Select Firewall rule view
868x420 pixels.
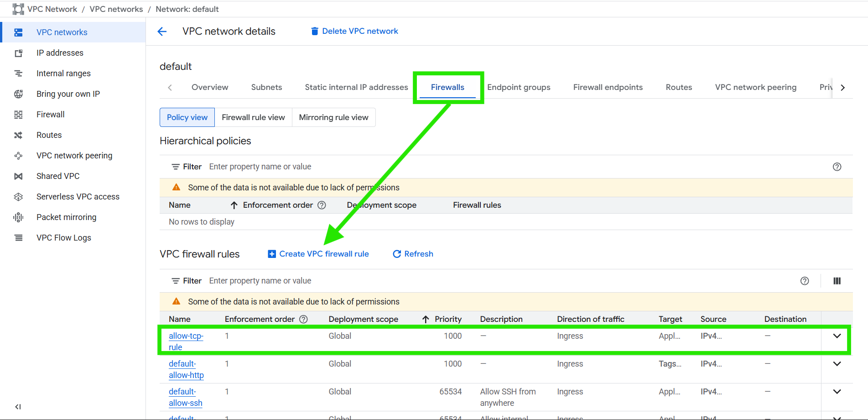point(253,117)
